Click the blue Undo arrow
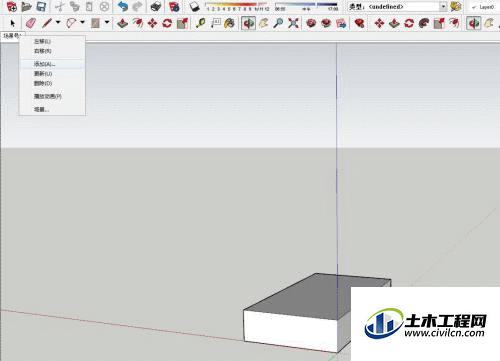The image size is (500, 361). click(123, 6)
